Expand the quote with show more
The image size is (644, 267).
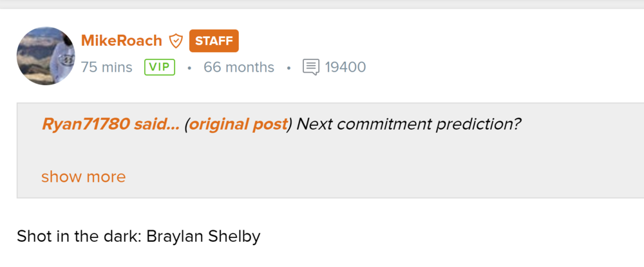point(83,177)
